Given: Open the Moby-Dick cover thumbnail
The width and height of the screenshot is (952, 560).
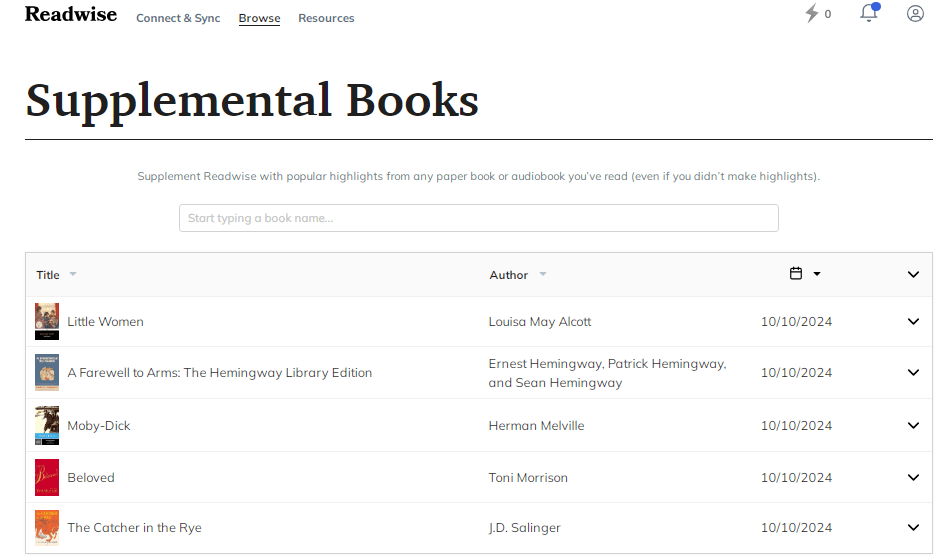Looking at the screenshot, I should (x=47, y=425).
